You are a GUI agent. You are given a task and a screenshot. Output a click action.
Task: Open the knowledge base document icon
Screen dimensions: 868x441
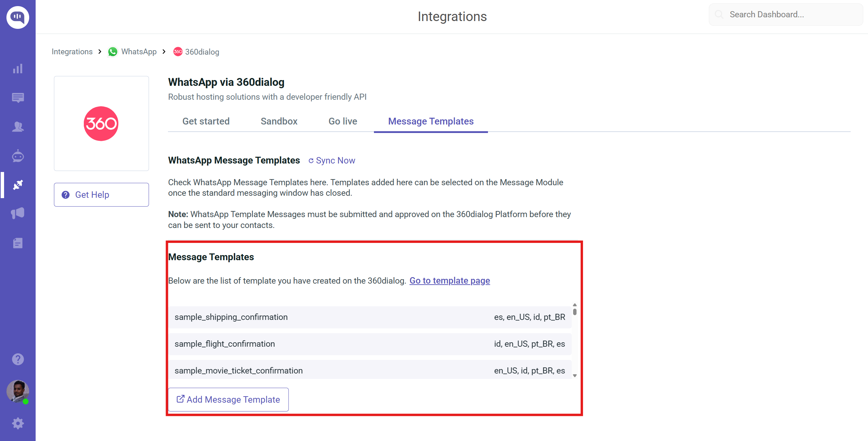pos(18,243)
